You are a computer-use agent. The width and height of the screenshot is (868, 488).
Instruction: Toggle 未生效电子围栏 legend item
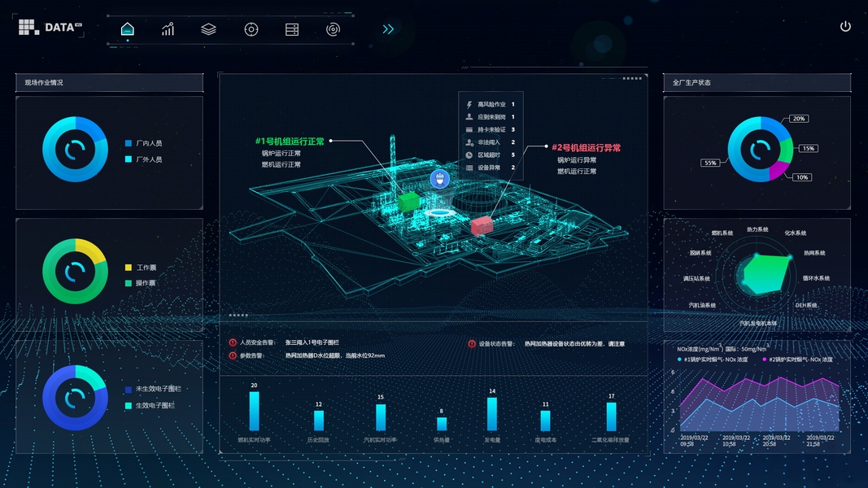tap(153, 389)
